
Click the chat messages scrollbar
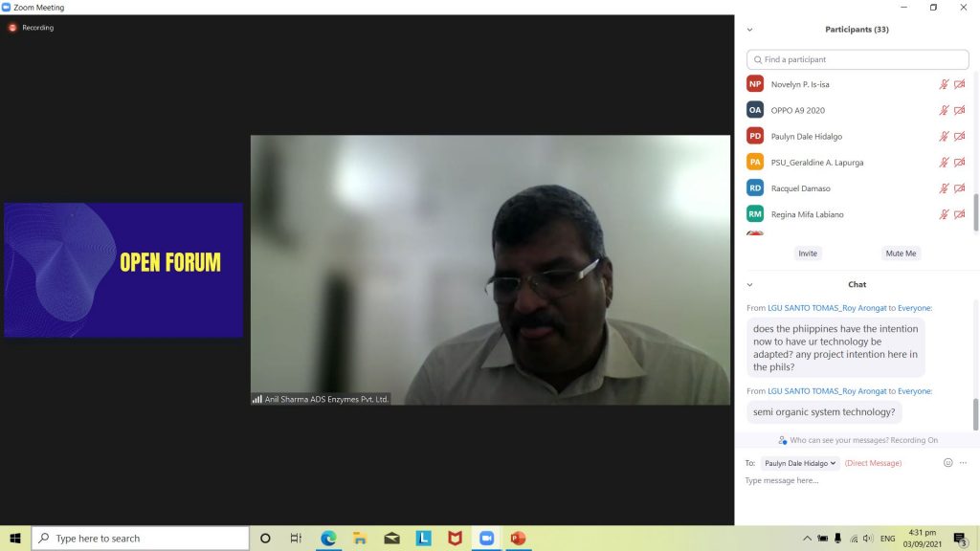point(975,414)
